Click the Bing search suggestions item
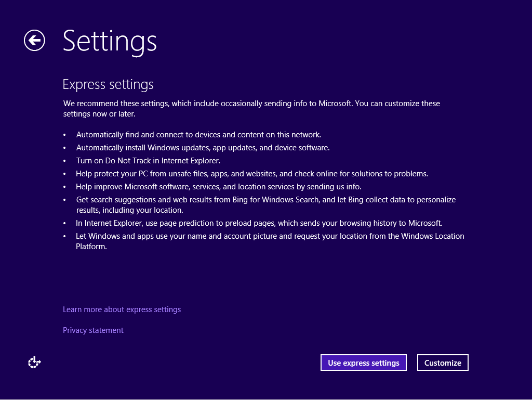This screenshot has width=532, height=400. point(265,205)
